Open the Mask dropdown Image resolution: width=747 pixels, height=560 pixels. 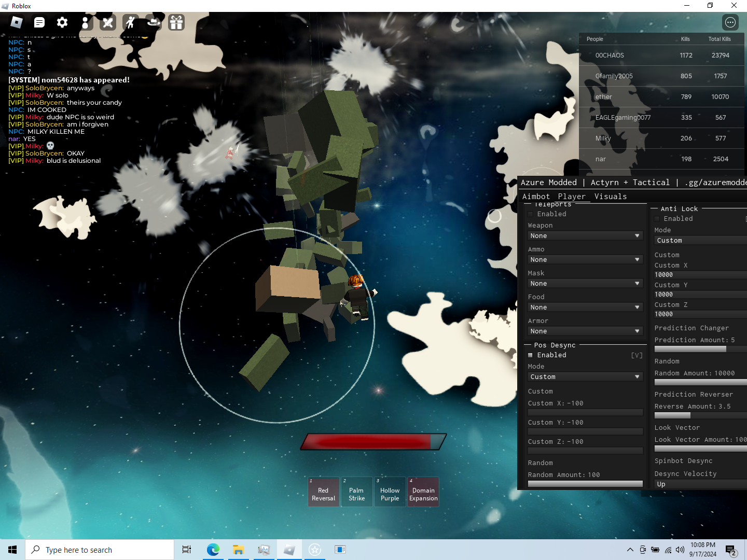tap(585, 284)
